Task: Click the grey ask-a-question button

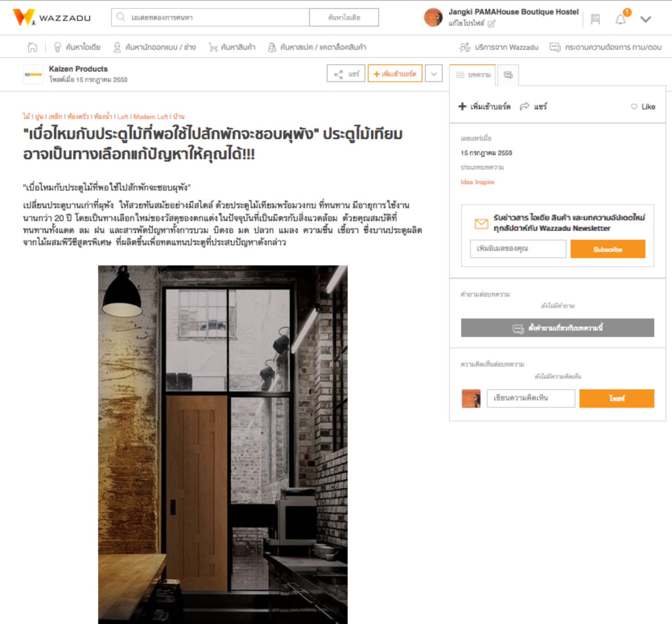Action: pos(557,328)
